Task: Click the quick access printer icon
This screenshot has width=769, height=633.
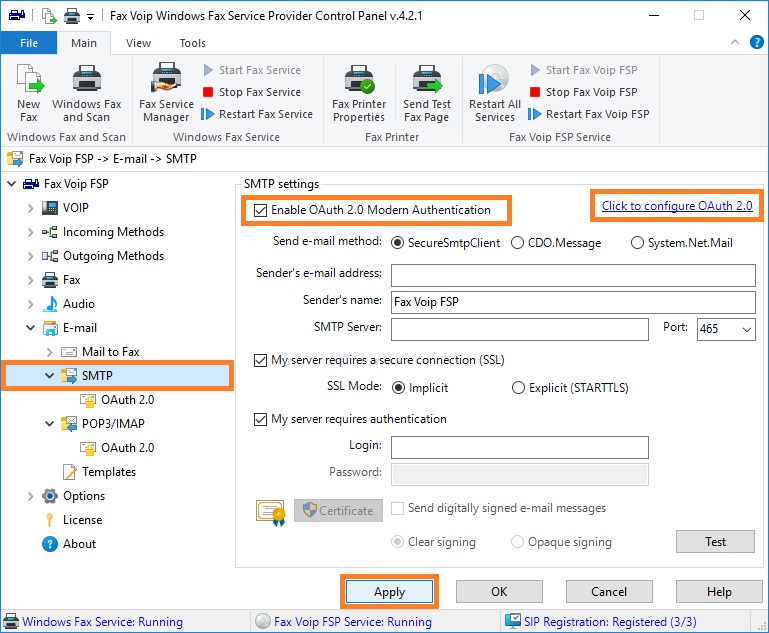Action: (72, 16)
